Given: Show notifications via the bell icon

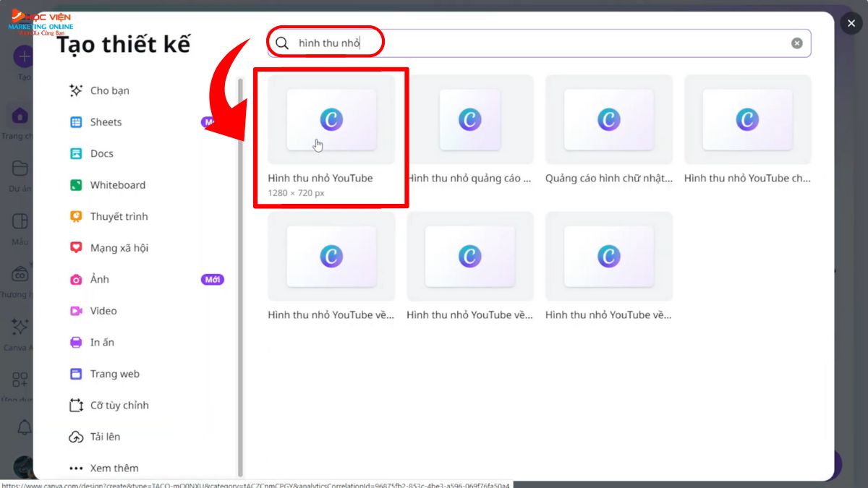Looking at the screenshot, I should point(24,427).
